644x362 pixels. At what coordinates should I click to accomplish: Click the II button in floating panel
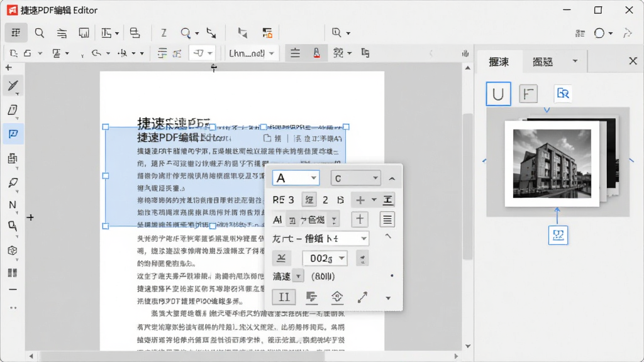tap(284, 297)
